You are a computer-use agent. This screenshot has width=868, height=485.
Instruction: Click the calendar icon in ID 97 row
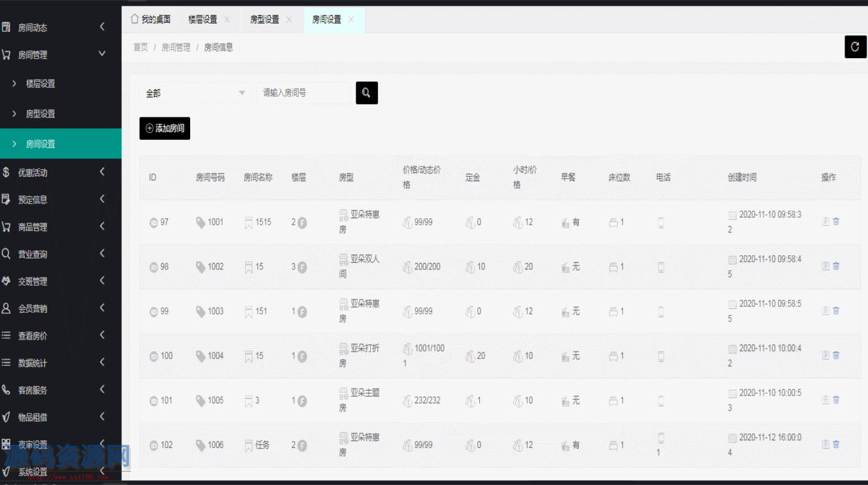(x=732, y=215)
